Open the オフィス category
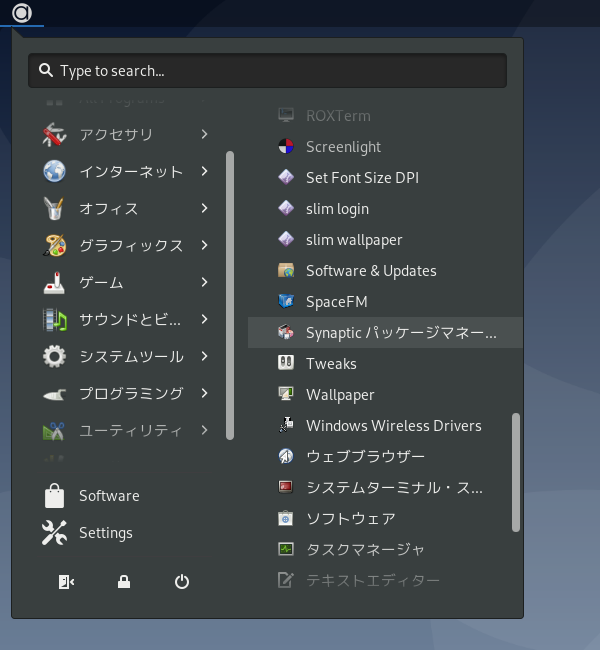 pos(125,208)
